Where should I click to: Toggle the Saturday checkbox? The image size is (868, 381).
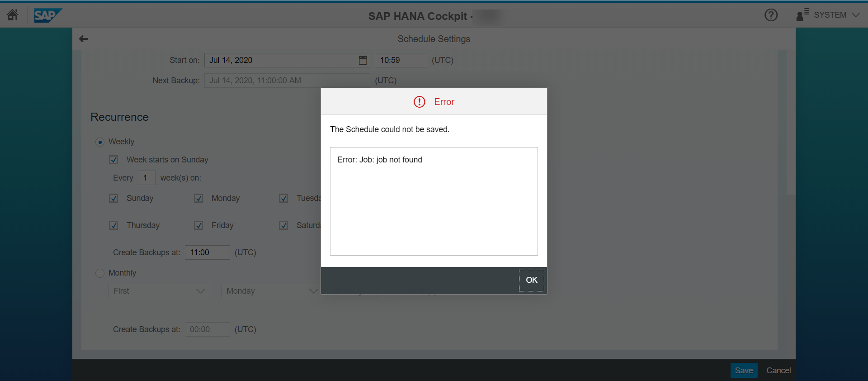coord(283,225)
